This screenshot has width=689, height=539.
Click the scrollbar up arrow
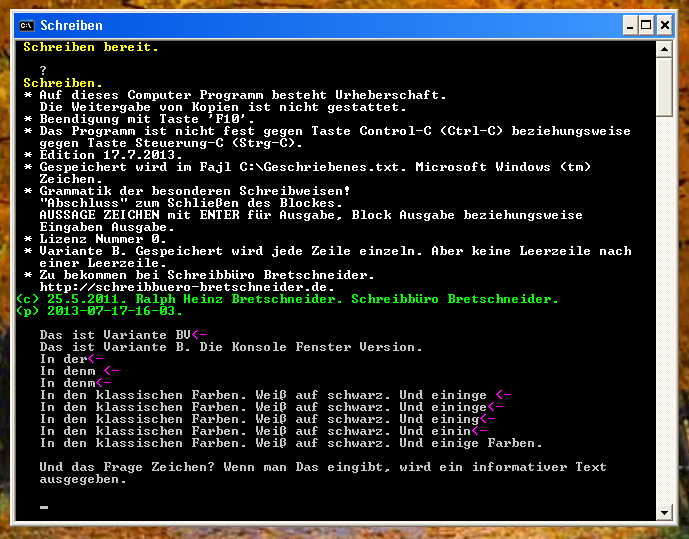pyautogui.click(x=665, y=48)
